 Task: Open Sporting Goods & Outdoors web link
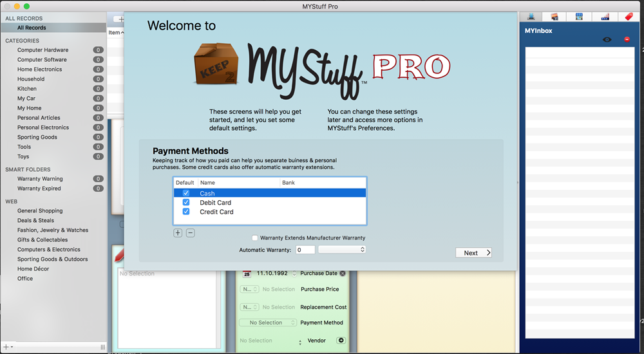pos(53,259)
